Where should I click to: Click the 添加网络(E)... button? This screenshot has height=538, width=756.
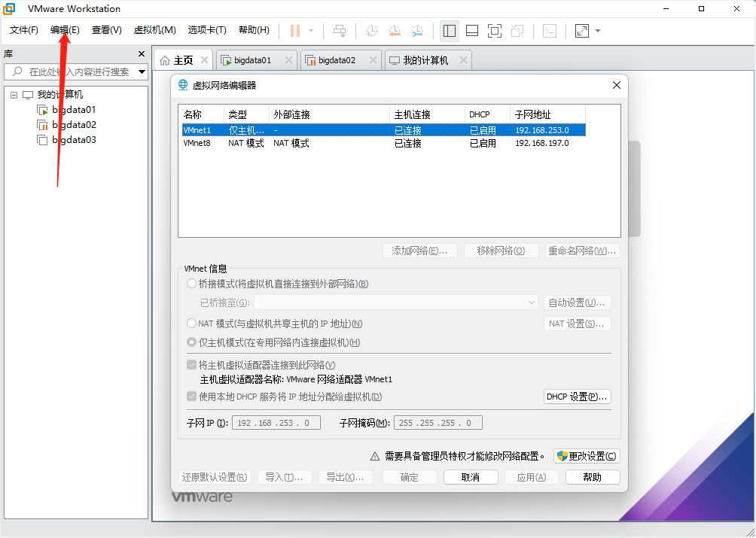(420, 251)
